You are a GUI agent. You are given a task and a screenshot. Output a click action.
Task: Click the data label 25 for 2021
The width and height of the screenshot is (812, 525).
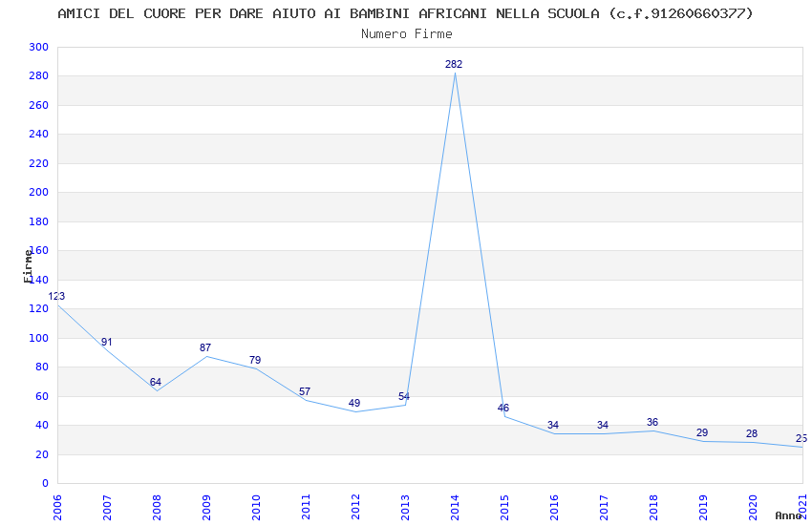[x=801, y=439]
